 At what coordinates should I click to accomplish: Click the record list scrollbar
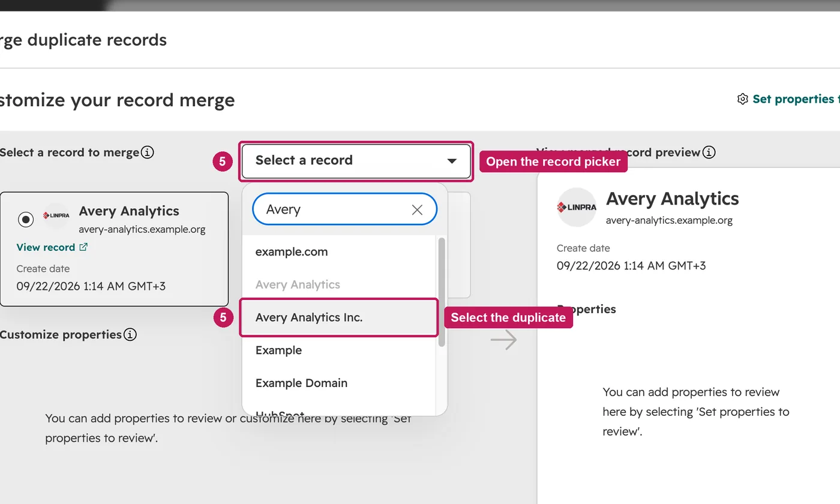coord(442,292)
